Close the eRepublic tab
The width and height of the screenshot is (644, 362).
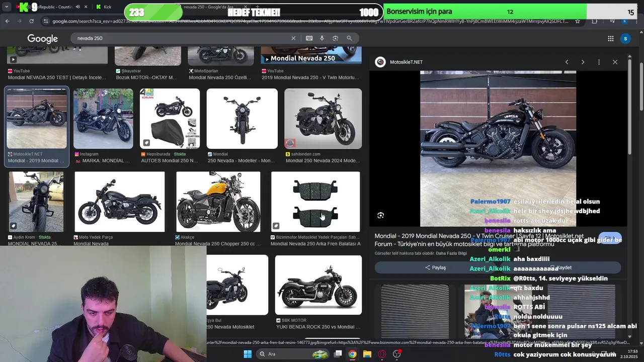point(86,7)
